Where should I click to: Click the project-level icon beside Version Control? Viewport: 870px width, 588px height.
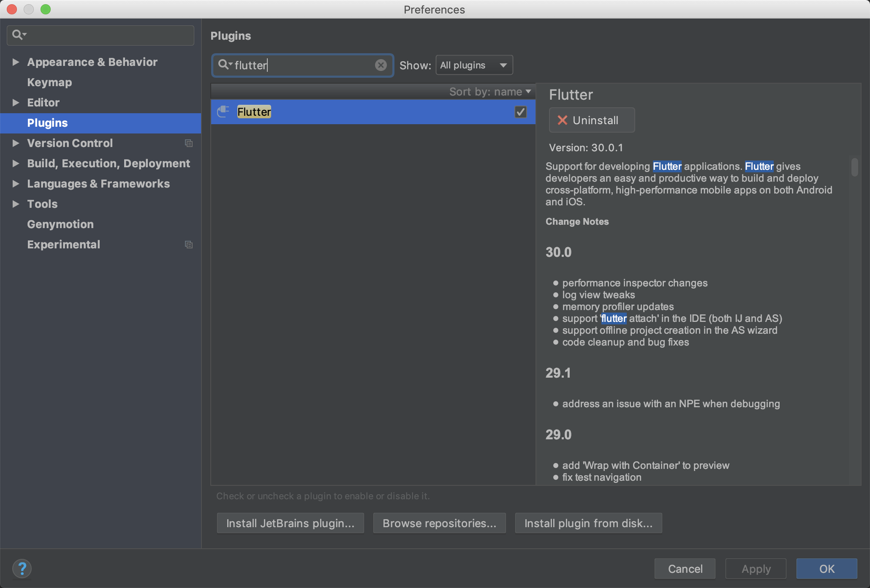coord(189,143)
